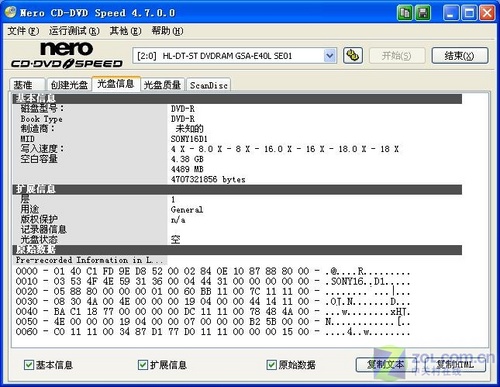Image resolution: width=500 pixels, height=387 pixels.
Task: Switch to the ScanDisc tab
Action: pyautogui.click(x=209, y=85)
